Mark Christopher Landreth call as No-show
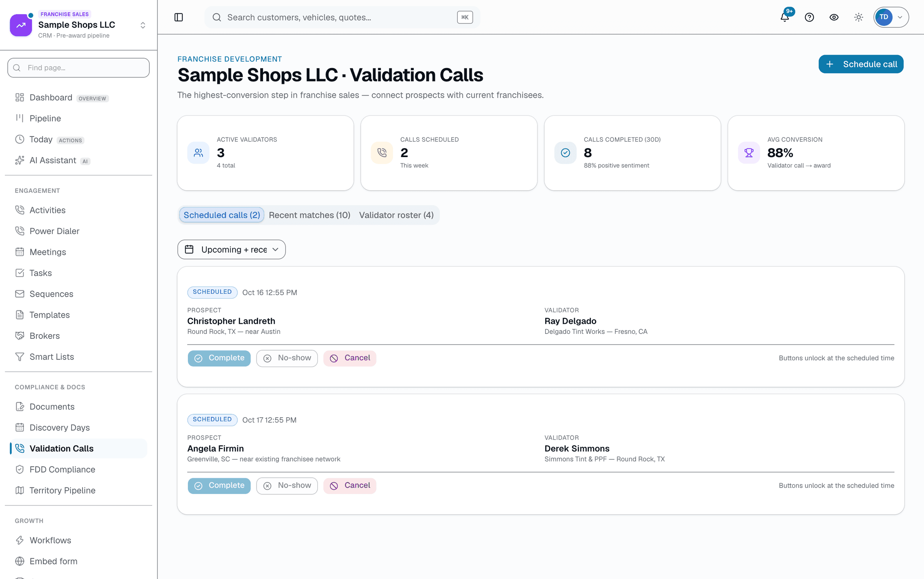The width and height of the screenshot is (924, 579). coord(287,358)
